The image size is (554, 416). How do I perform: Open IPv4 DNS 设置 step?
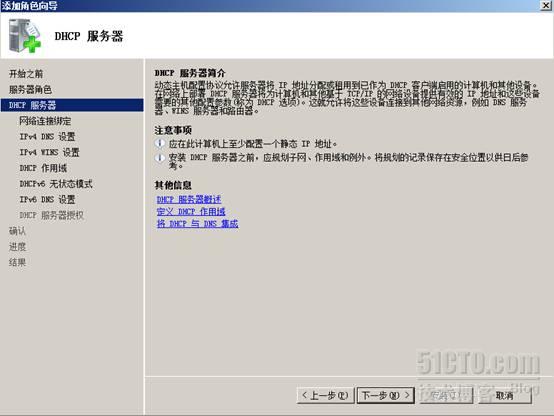47,136
